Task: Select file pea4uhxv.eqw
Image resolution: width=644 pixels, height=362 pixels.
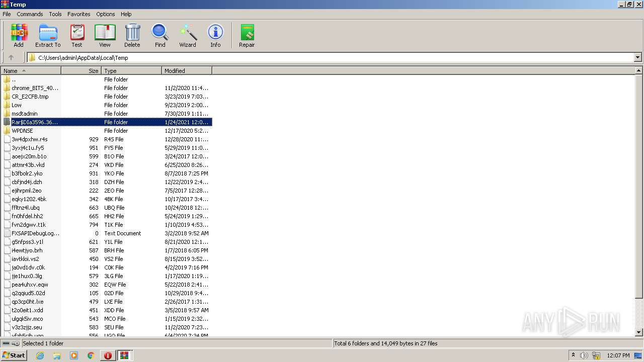Action: pos(107,285)
